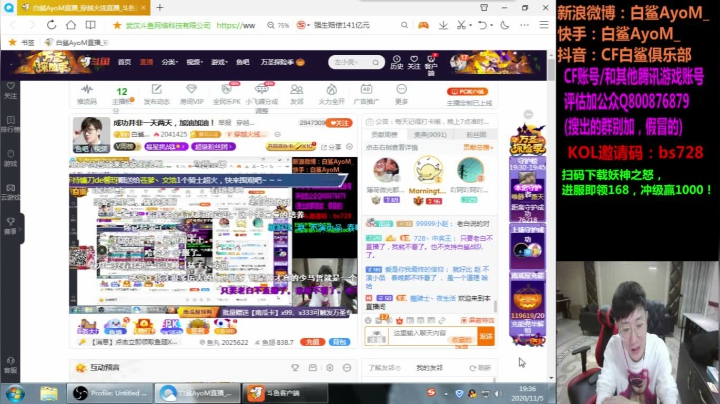Screen dimensions: 720x404
Task: Select 直播 in Douyu navigation
Action: coord(146,62)
